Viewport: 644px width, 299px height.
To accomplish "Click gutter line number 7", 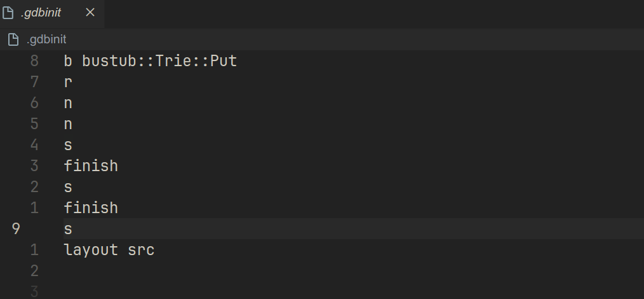I will click(x=34, y=82).
